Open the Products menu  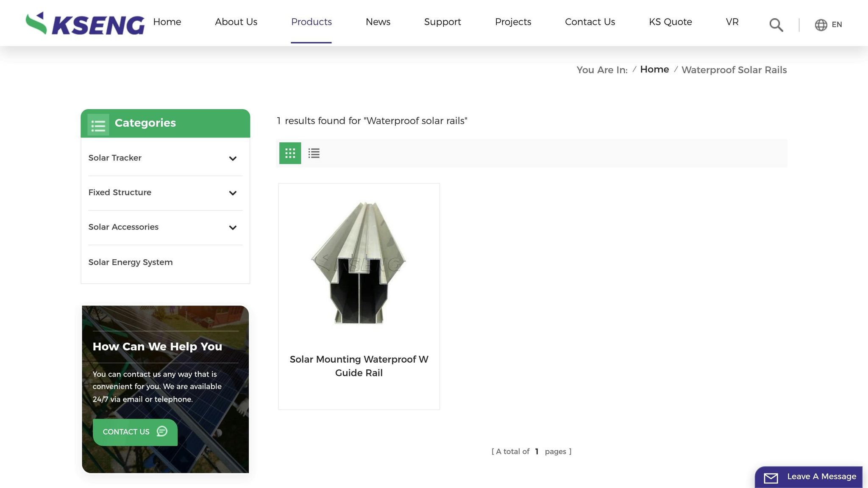coord(311,22)
